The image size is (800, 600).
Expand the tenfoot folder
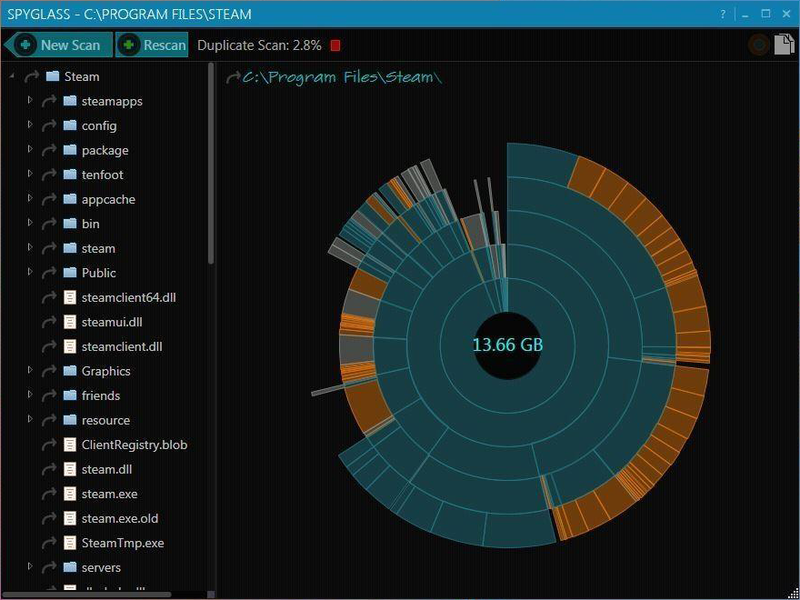pyautogui.click(x=30, y=173)
